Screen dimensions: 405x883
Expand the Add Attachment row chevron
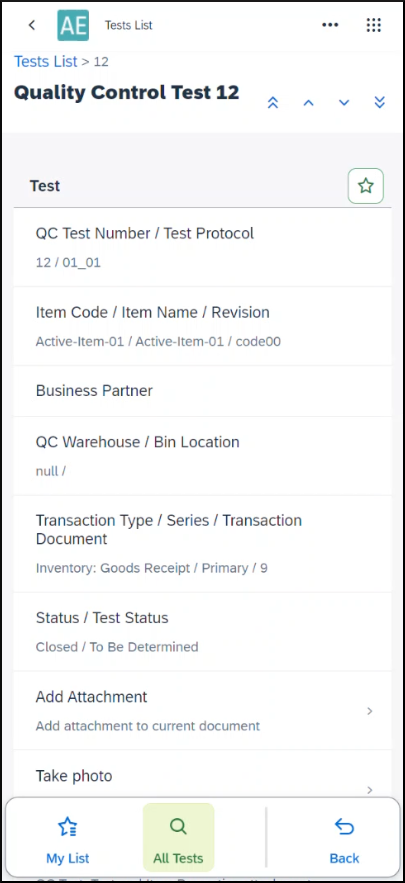coord(370,711)
